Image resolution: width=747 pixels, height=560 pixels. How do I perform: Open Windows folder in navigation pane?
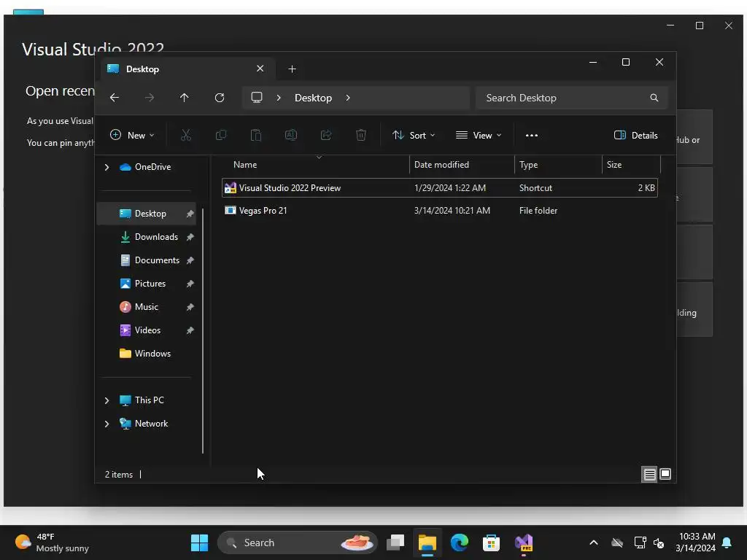(x=152, y=354)
